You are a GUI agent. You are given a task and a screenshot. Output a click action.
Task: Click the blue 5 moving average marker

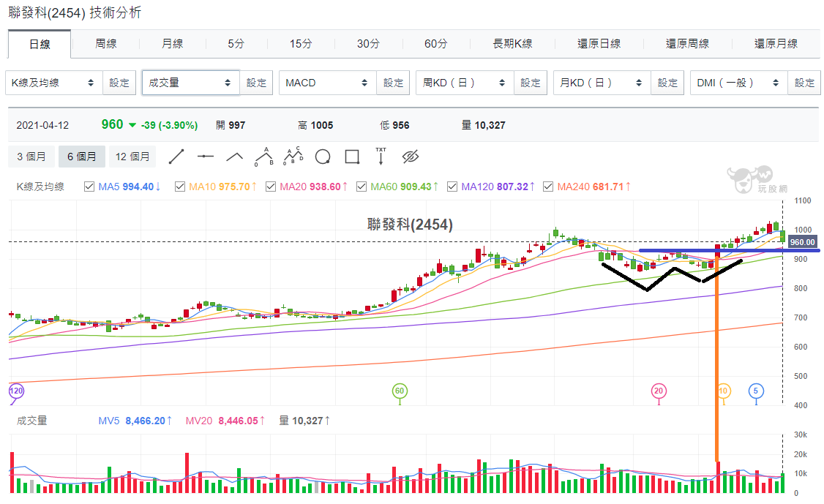point(756,391)
